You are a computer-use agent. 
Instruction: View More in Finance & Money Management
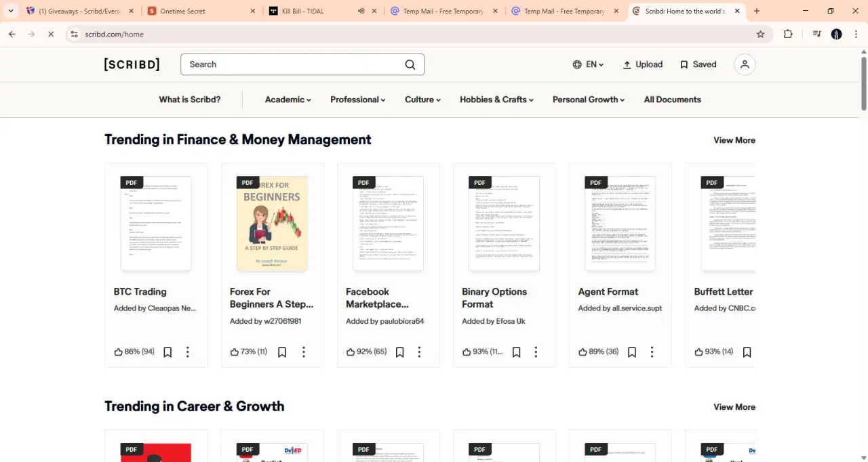click(734, 140)
